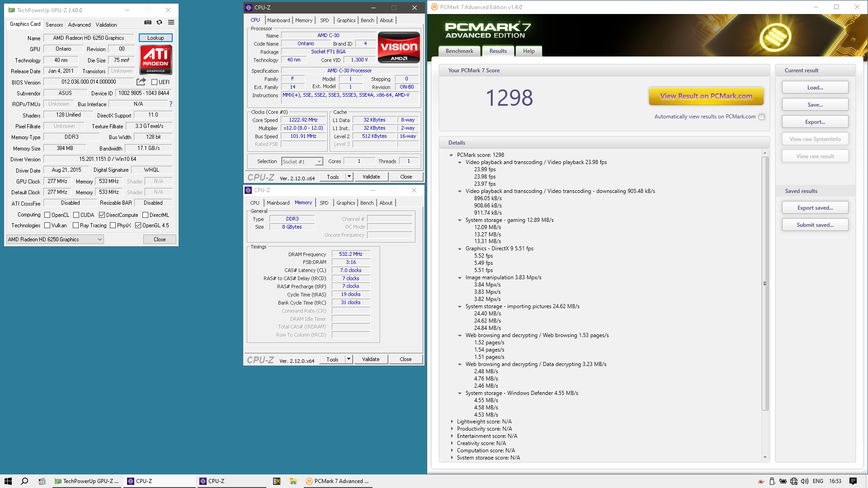
Task: Click the AMD Vision logo in CPU-Z
Action: click(399, 47)
